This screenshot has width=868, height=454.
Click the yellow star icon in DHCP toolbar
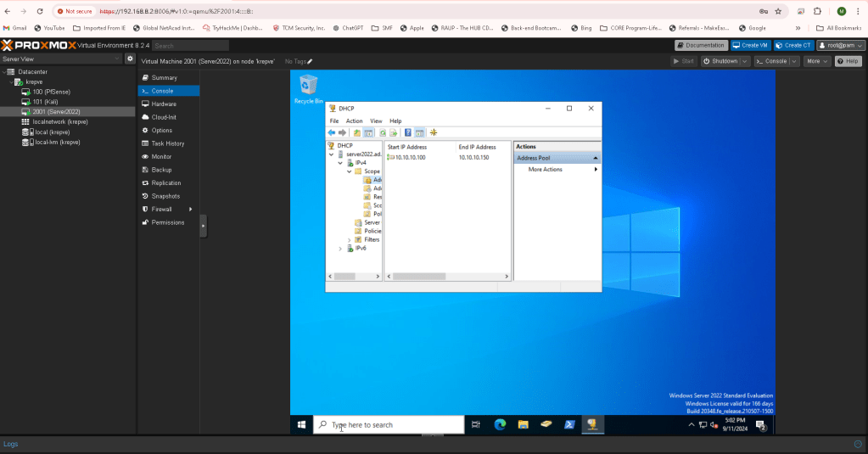tap(434, 132)
